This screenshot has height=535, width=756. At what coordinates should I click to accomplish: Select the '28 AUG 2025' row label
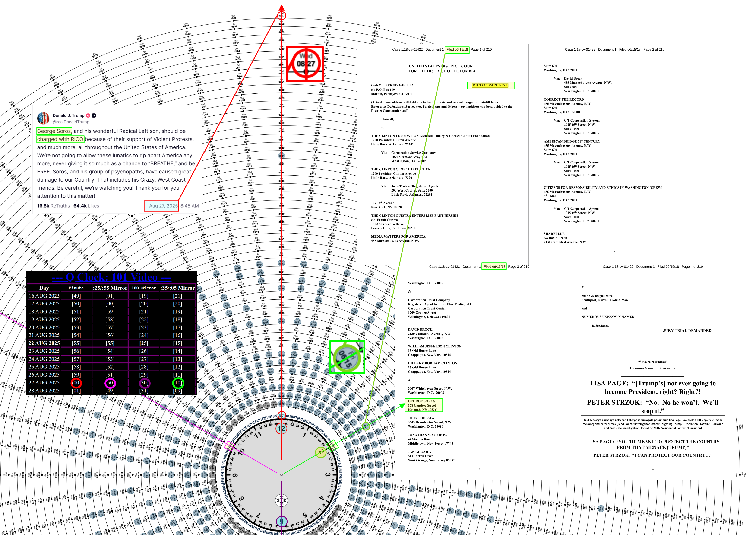click(x=44, y=391)
